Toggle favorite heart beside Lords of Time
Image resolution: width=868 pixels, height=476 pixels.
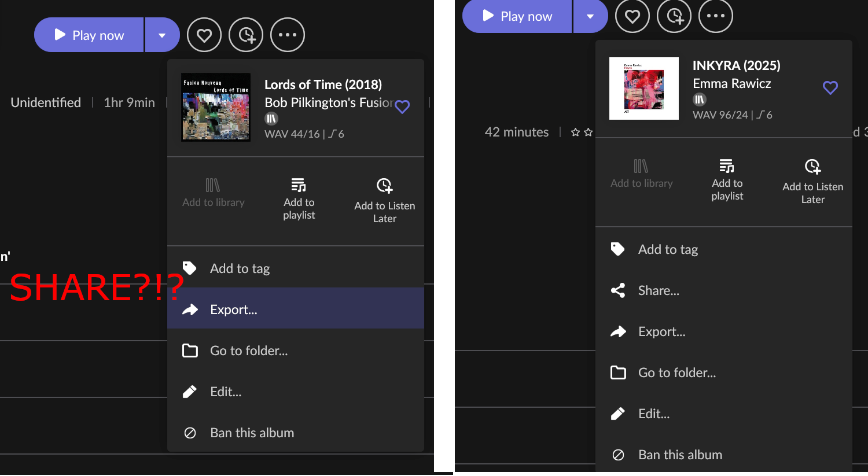pyautogui.click(x=402, y=106)
